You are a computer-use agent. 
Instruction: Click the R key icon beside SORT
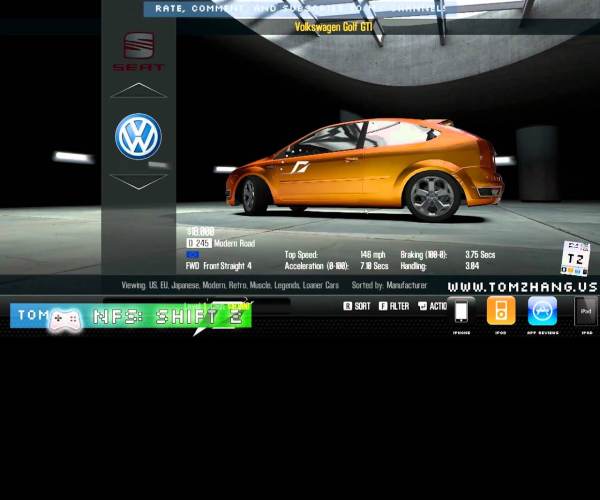(x=347, y=306)
